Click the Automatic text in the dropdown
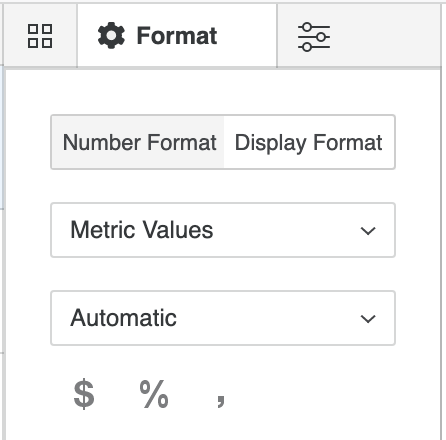The width and height of the screenshot is (446, 440). point(123,318)
